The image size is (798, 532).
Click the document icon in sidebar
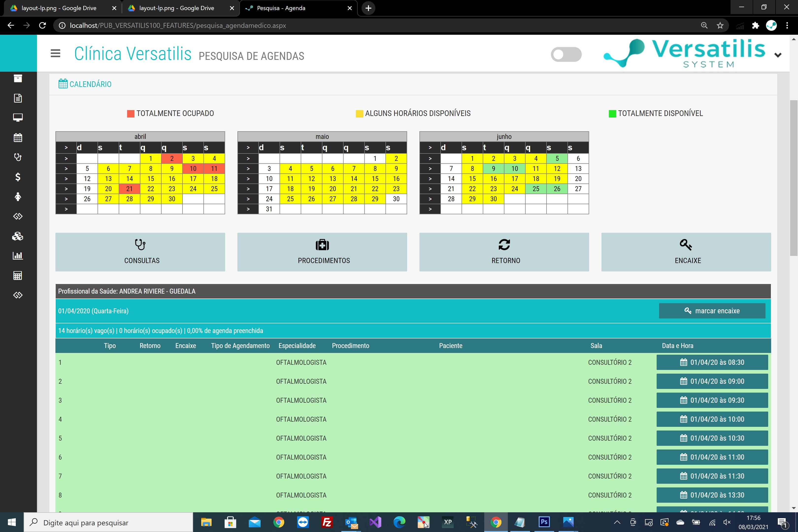(18, 98)
